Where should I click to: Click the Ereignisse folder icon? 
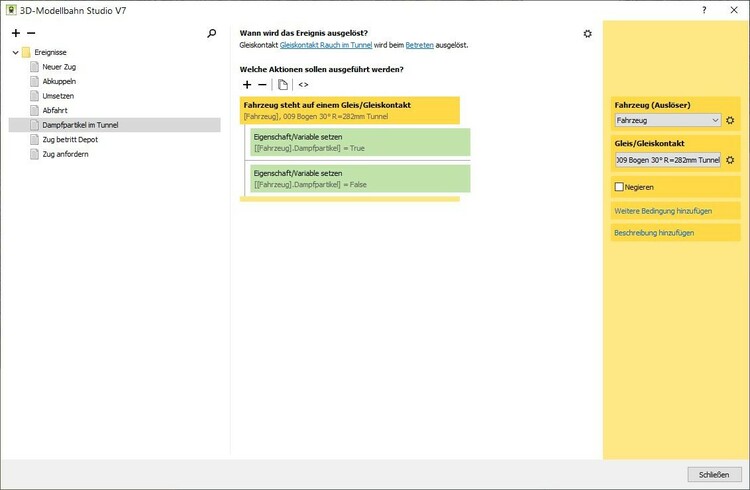pos(26,52)
